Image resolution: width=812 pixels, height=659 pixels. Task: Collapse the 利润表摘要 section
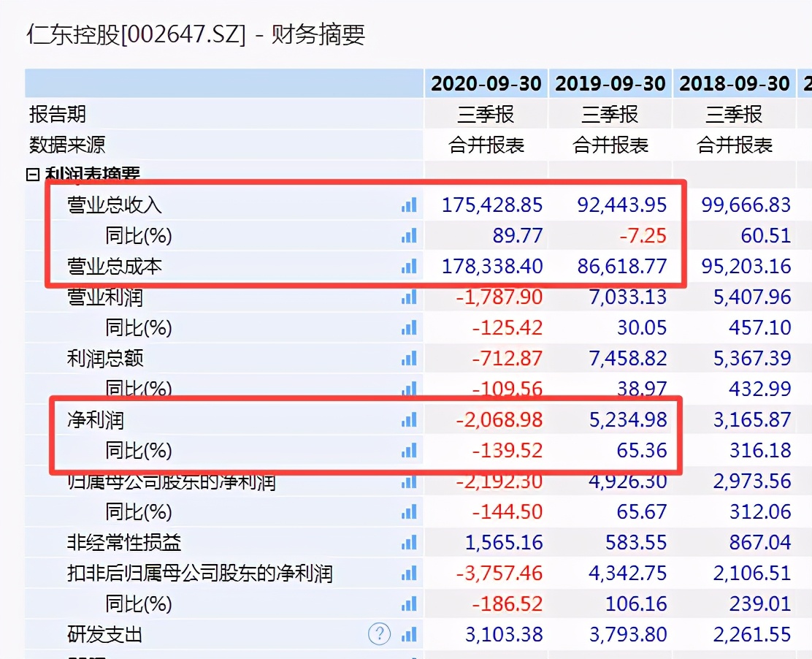(32, 175)
